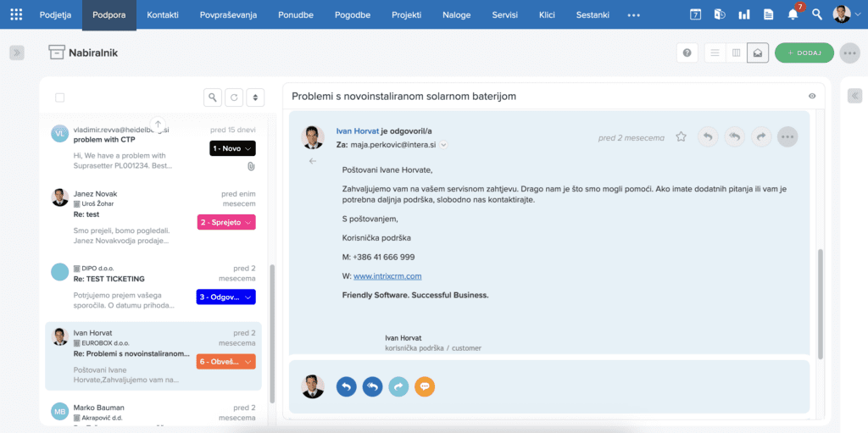The image size is (868, 433).
Task: Star the message from Ivan Horvat
Action: pos(681,136)
